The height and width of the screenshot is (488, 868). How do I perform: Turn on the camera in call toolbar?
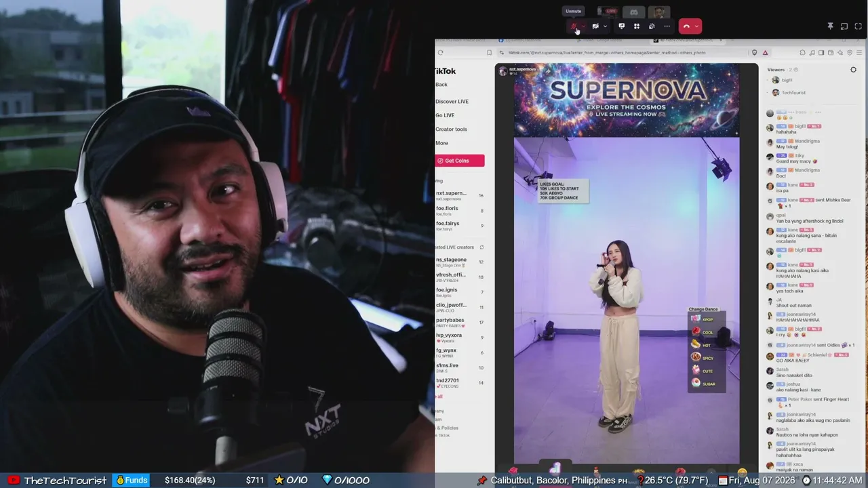[595, 26]
